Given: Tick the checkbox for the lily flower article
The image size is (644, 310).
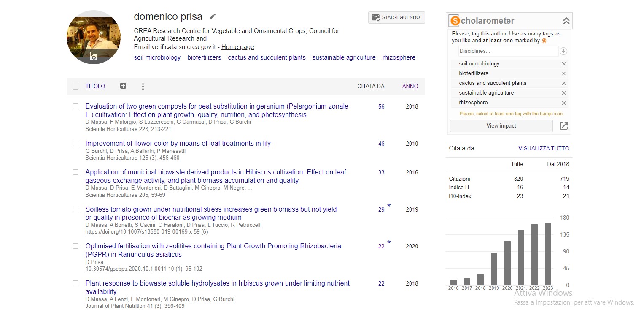Looking at the screenshot, I should (76, 144).
